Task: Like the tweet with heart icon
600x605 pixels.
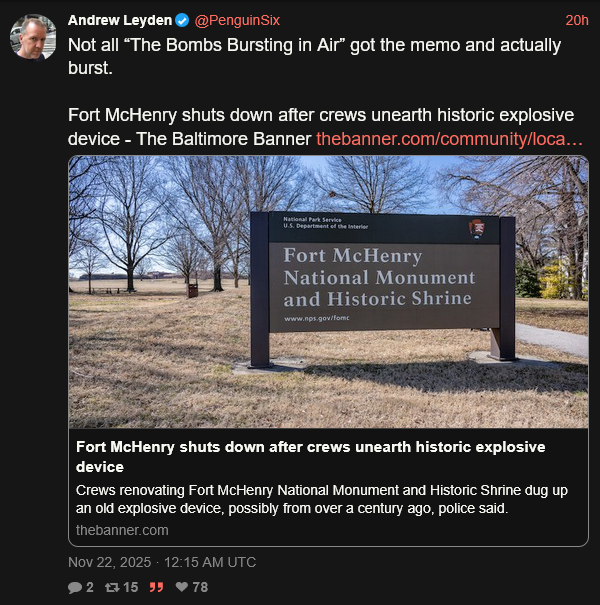Action: tap(182, 588)
